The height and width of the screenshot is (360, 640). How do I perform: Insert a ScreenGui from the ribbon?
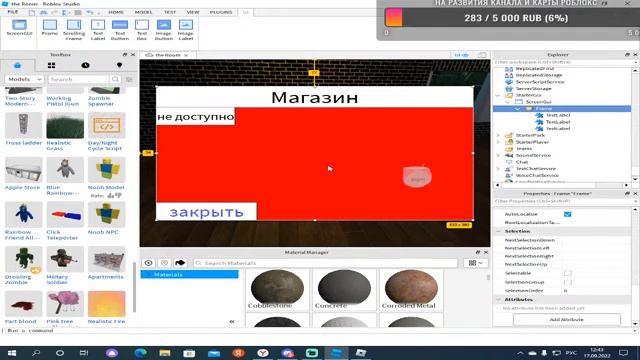[x=19, y=27]
